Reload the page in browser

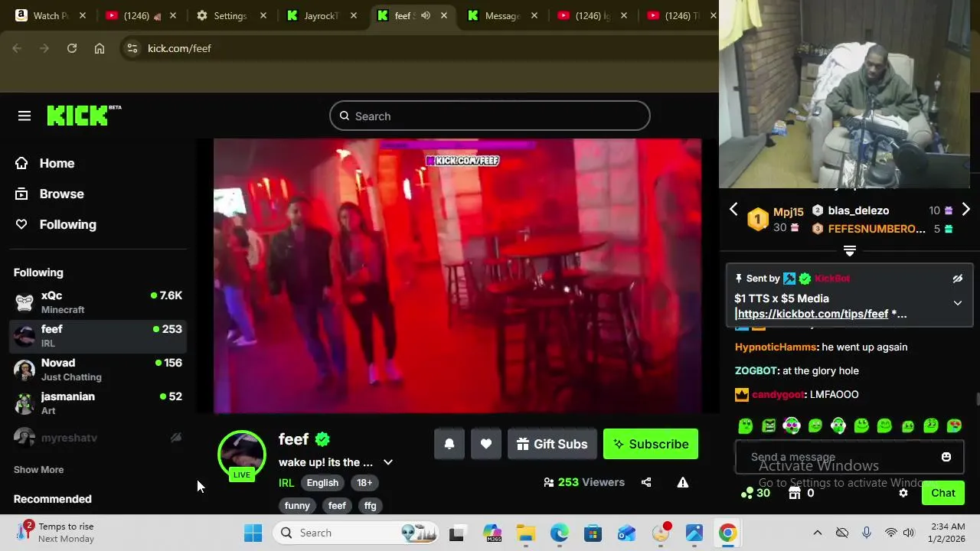(x=72, y=48)
